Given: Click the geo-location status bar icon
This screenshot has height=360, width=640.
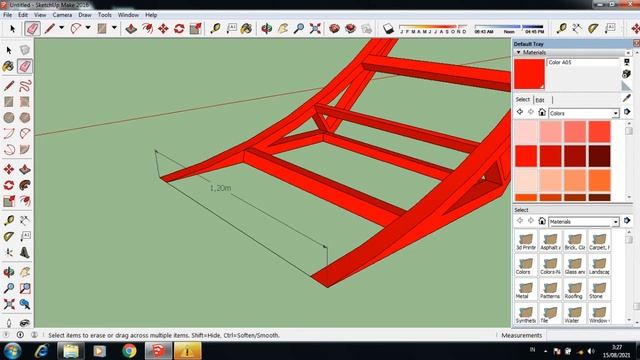Looking at the screenshot, I should tap(6, 335).
